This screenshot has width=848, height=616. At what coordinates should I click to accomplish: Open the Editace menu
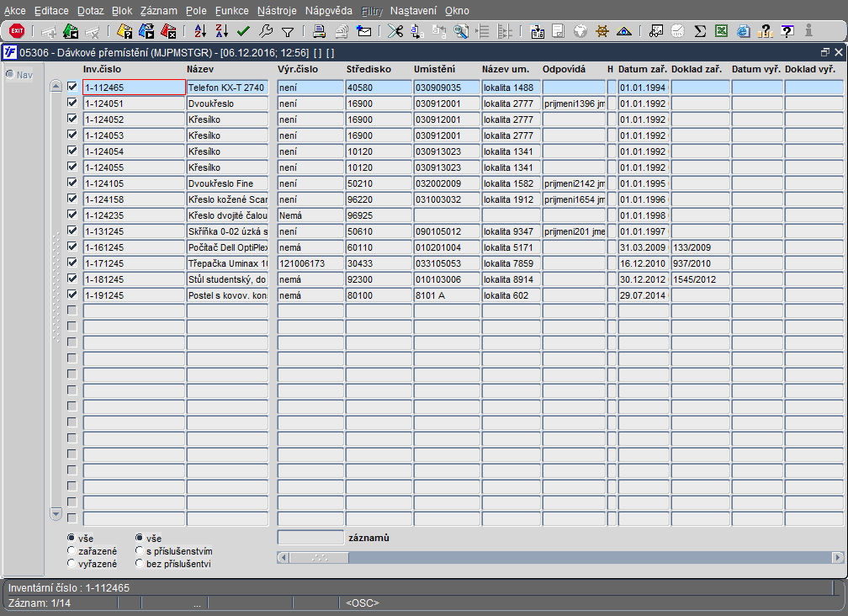point(51,11)
